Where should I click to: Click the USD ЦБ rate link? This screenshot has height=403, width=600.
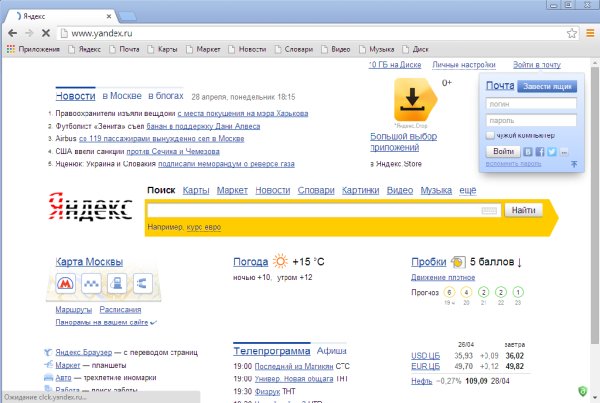[x=426, y=356]
